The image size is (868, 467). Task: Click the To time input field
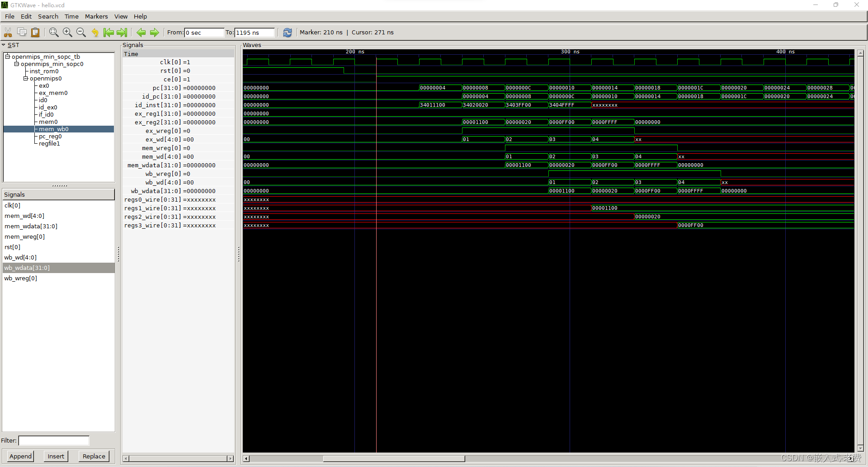coord(254,33)
